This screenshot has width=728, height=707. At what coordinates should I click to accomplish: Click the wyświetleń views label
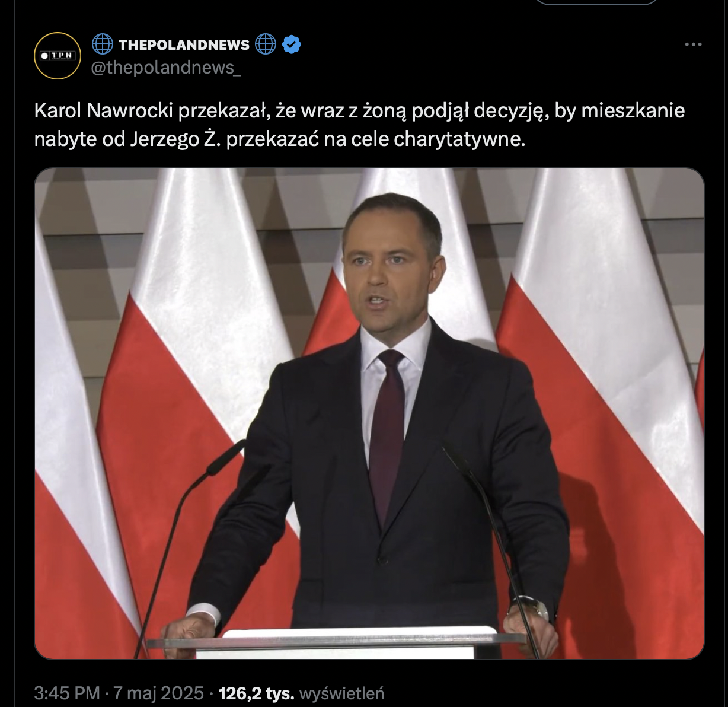(x=342, y=693)
